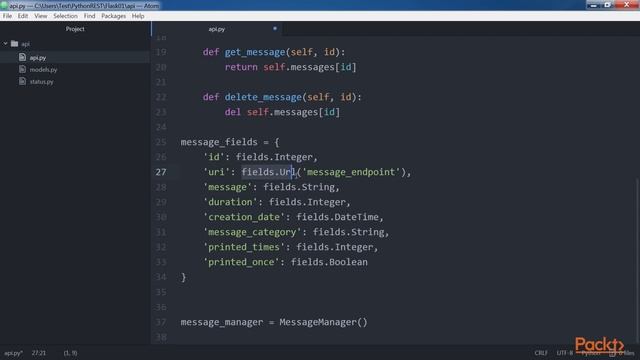Click 'return' keyword on line 20
Viewport: 640px width, 360px height.
[241, 67]
